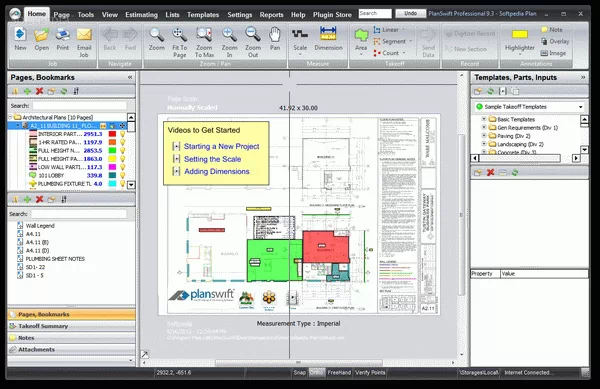Expand Paving (Div 2) folder
600x389 pixels.
click(484, 136)
